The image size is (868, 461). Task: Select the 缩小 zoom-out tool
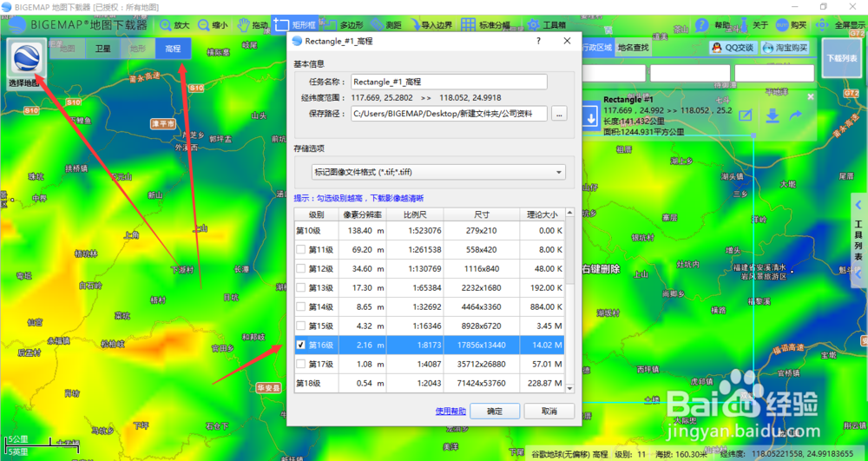pos(214,25)
